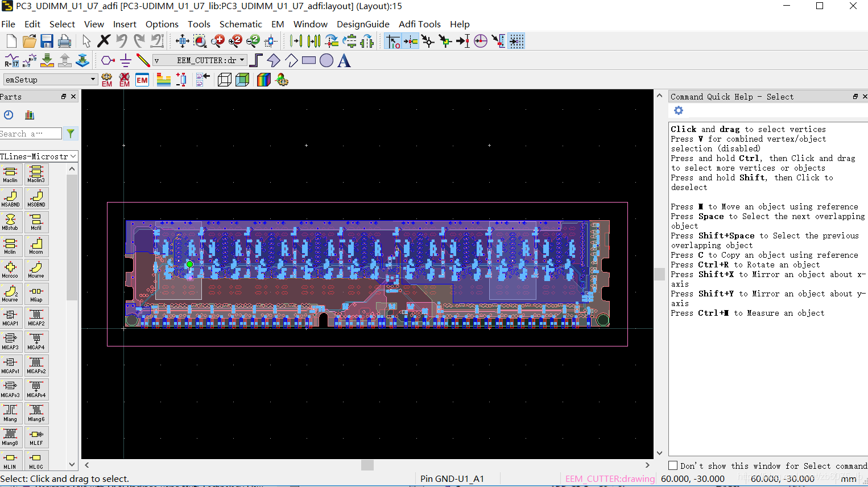868x487 pixels.
Task: Select the Insert Path tool
Action: (x=256, y=60)
